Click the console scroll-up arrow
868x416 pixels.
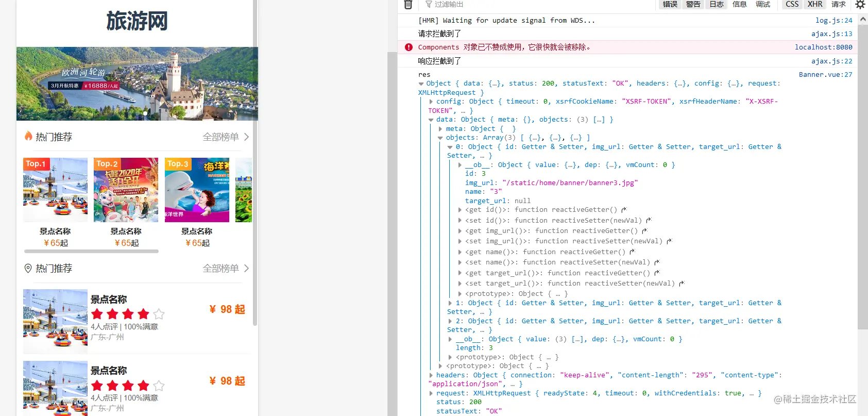pos(863,19)
